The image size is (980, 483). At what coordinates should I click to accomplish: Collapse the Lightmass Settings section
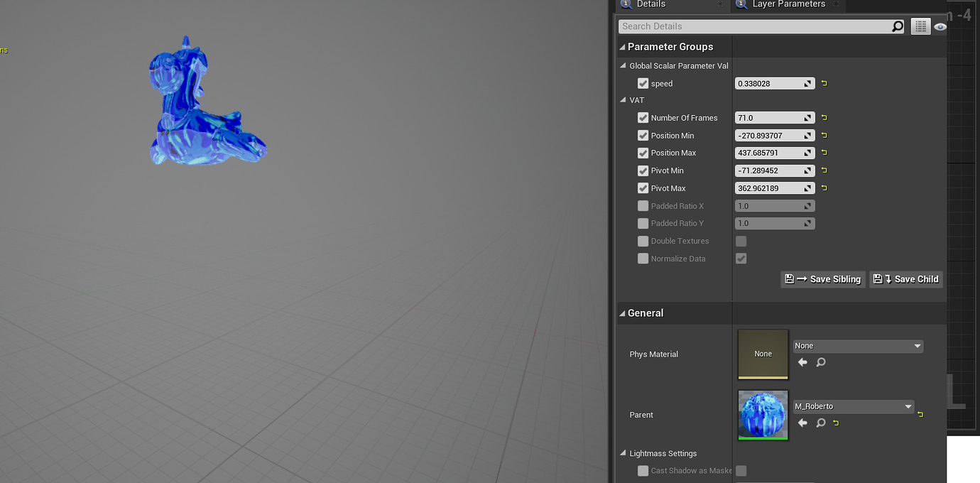coord(623,453)
